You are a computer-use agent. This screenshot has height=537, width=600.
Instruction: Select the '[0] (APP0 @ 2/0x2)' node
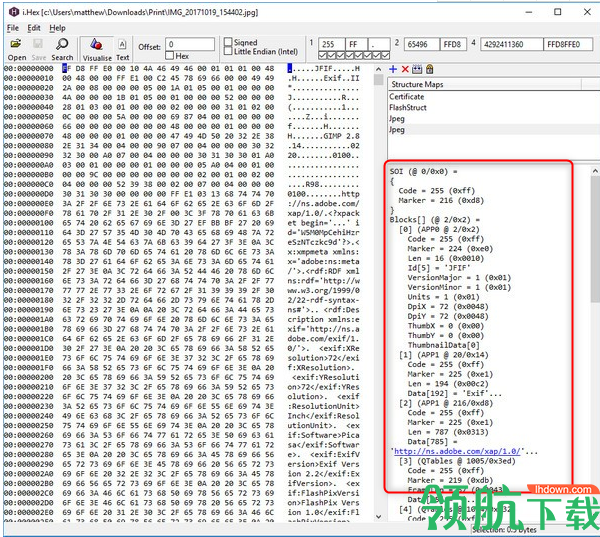[x=439, y=229]
